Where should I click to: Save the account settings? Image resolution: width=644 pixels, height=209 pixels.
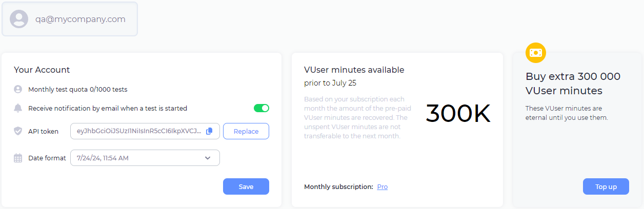[246, 186]
